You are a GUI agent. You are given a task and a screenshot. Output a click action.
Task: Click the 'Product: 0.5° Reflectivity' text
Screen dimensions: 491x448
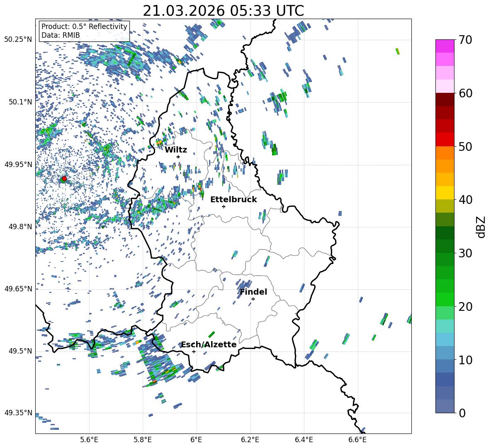(84, 27)
